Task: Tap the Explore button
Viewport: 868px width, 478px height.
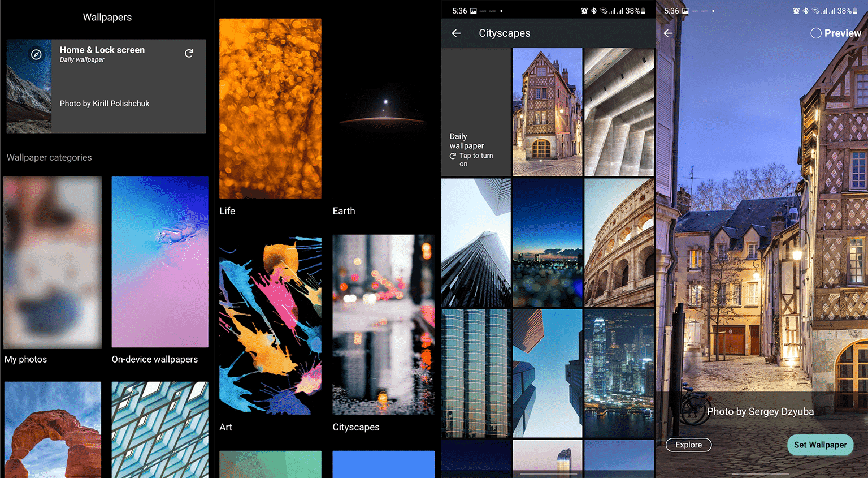Action: pos(688,445)
